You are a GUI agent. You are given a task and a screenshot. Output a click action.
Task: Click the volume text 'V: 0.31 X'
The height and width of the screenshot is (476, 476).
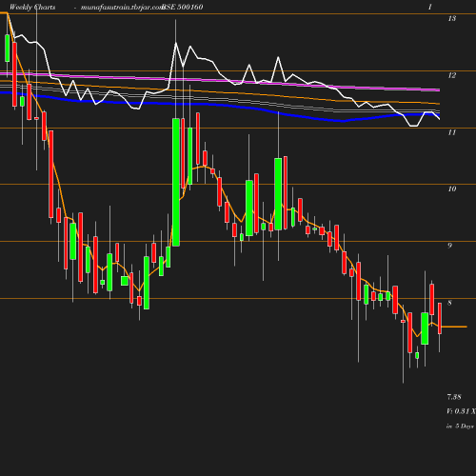pyautogui.click(x=461, y=411)
